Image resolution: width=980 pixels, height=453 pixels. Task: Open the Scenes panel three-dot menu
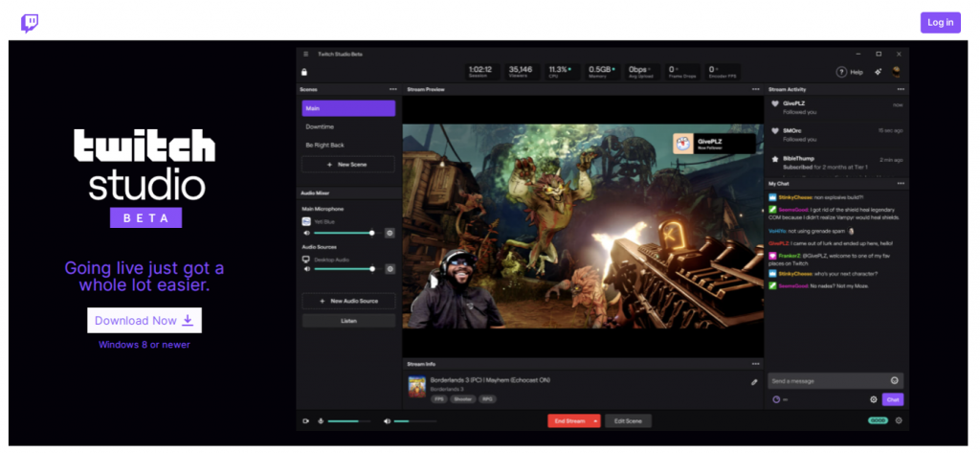tap(392, 89)
